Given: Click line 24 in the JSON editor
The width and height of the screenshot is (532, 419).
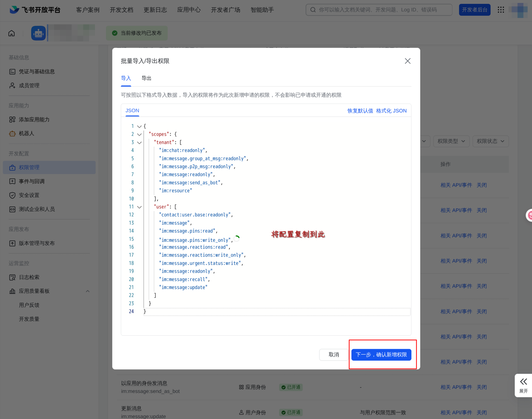Looking at the screenshot, I should pyautogui.click(x=277, y=312).
